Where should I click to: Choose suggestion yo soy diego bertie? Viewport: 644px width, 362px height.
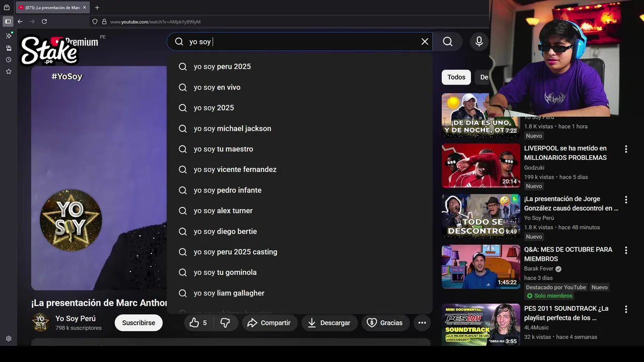coord(300,231)
